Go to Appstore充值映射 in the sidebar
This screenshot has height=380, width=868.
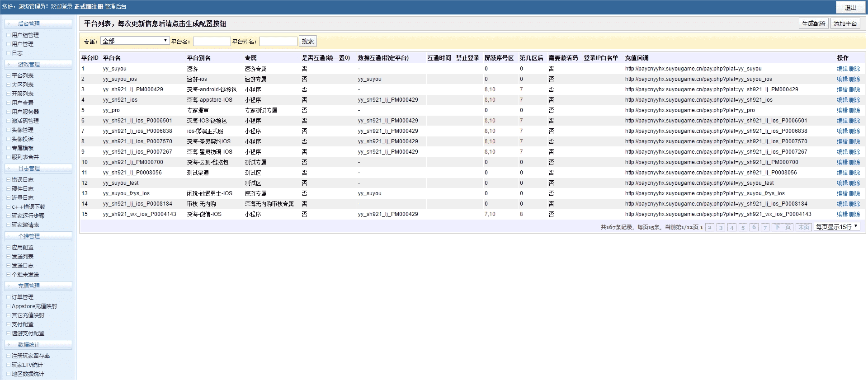pyautogui.click(x=34, y=306)
